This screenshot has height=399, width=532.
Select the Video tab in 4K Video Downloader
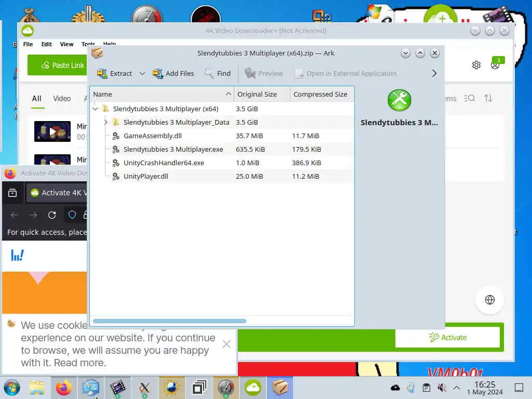(x=62, y=98)
